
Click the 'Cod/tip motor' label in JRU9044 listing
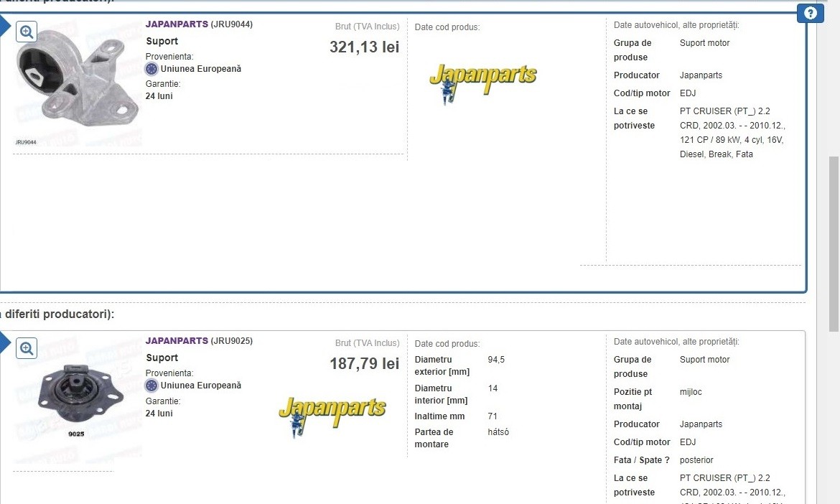coord(642,93)
